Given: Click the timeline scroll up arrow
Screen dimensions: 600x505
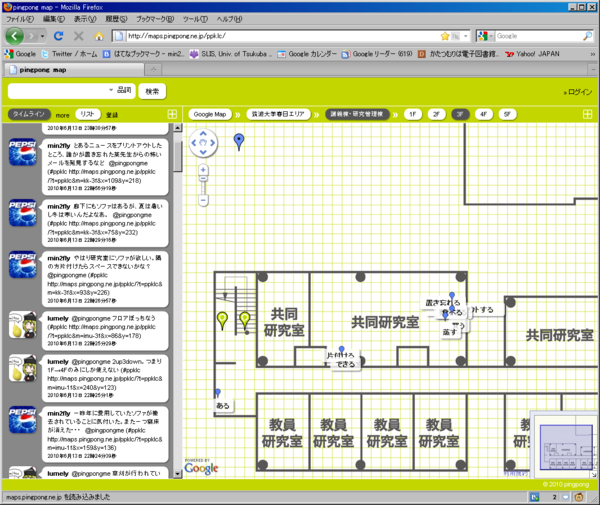Looking at the screenshot, I should pos(178,127).
